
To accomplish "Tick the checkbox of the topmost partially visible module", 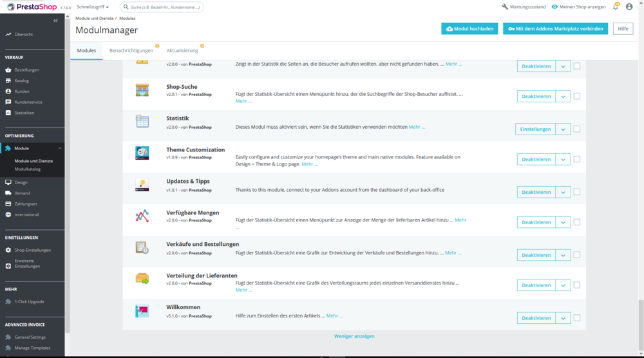I will coord(577,66).
